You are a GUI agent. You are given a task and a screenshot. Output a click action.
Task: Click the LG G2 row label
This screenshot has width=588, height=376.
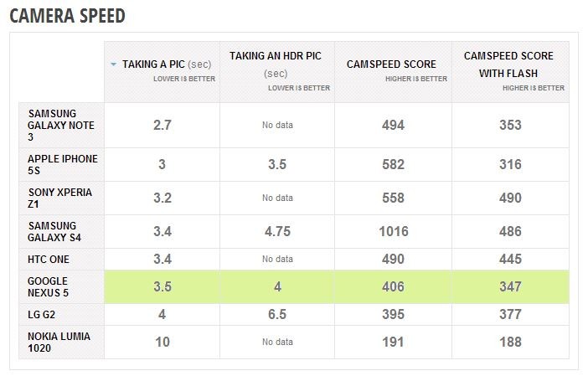(61, 314)
